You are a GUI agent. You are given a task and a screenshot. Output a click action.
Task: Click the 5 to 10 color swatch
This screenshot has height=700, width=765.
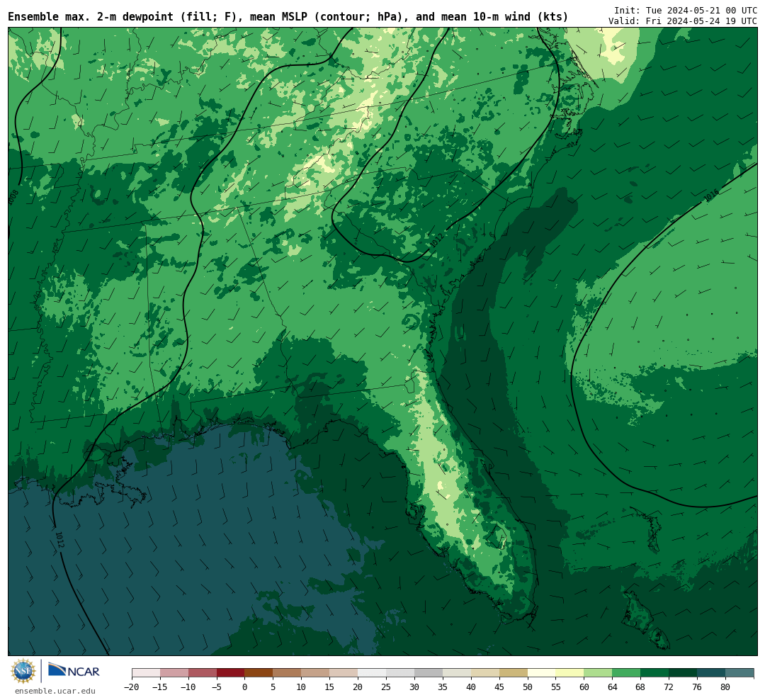(288, 672)
